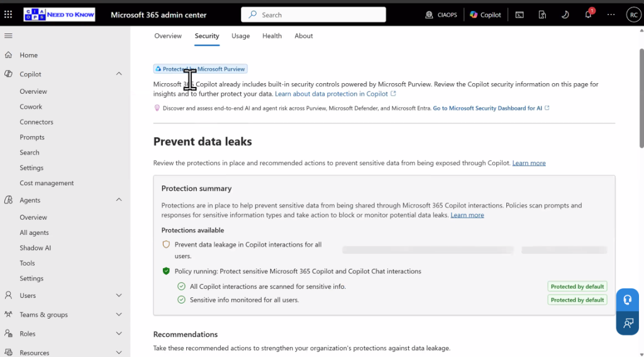
Task: Open the header ellipsis more menu
Action: click(611, 15)
